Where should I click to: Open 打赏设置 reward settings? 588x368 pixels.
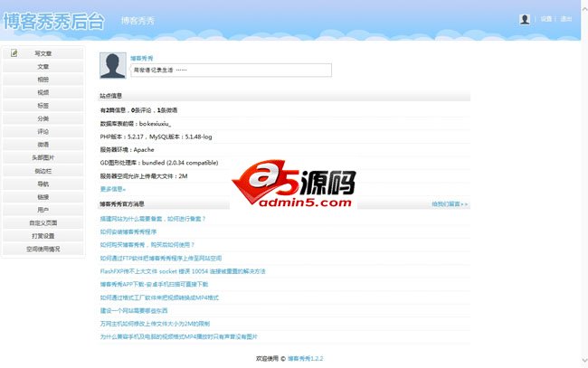(x=43, y=236)
